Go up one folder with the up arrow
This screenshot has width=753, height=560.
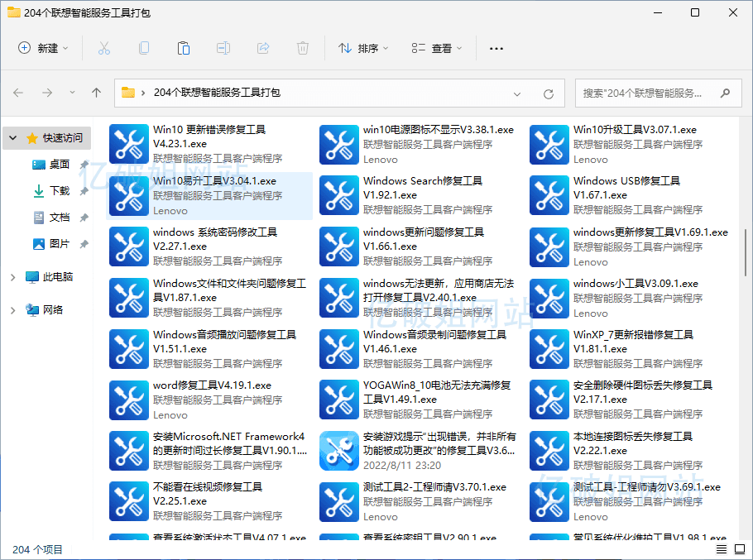coord(96,94)
